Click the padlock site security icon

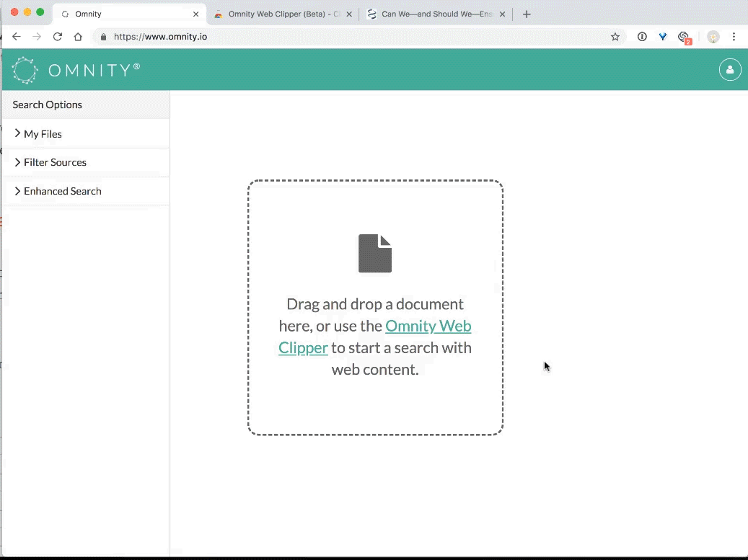click(103, 37)
